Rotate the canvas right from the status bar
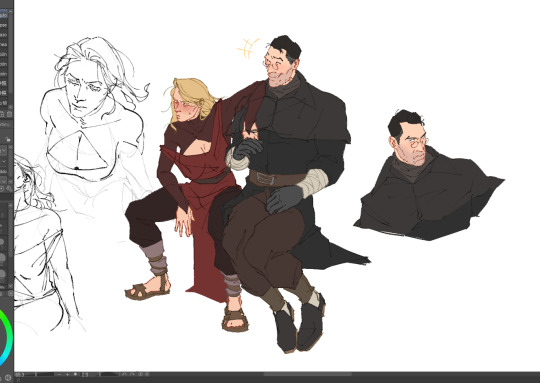The image size is (540, 383). 132,374
